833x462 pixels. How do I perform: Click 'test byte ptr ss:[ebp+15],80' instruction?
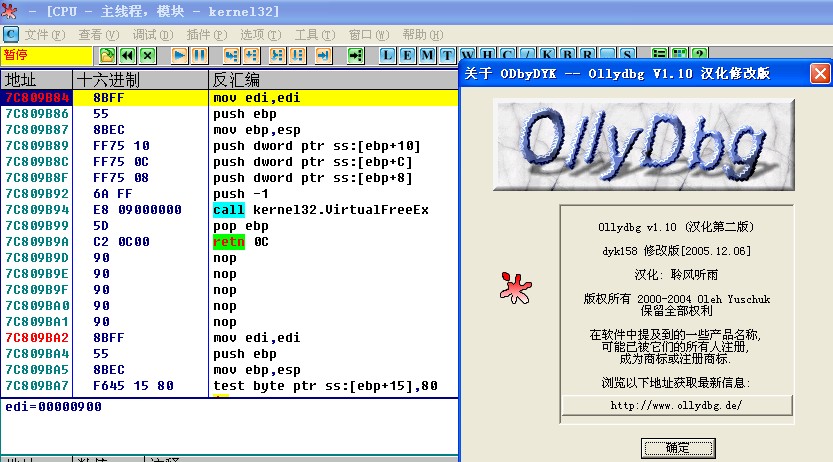(325, 386)
